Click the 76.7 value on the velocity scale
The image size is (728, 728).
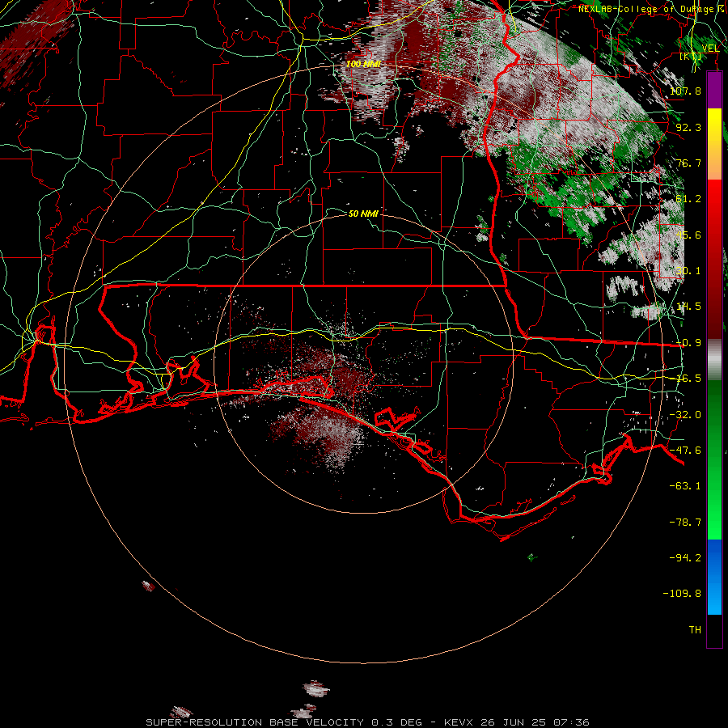click(688, 163)
